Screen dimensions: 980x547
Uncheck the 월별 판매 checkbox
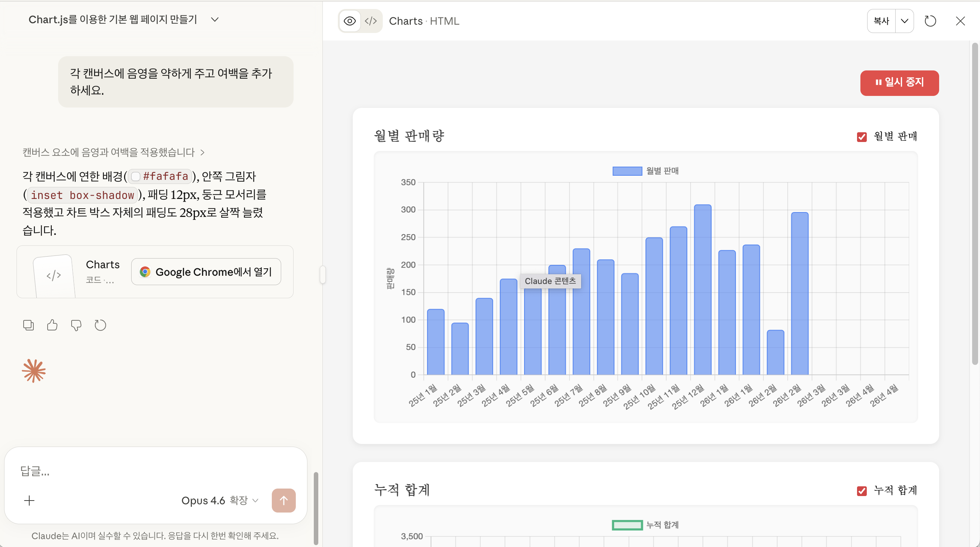862,137
